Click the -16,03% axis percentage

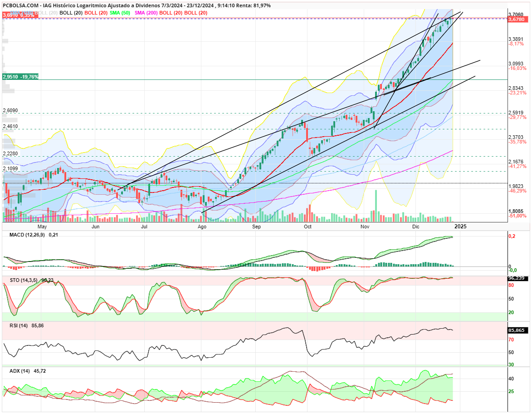point(517,68)
